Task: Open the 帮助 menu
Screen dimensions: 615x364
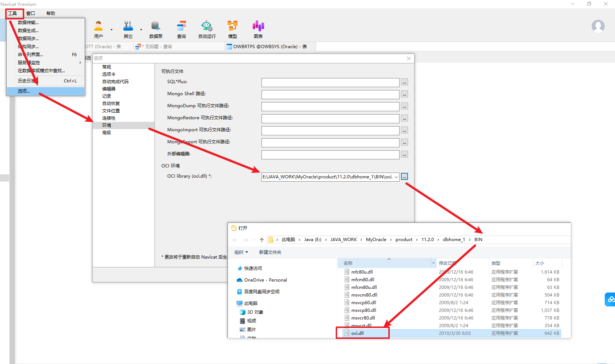Action: pyautogui.click(x=50, y=13)
